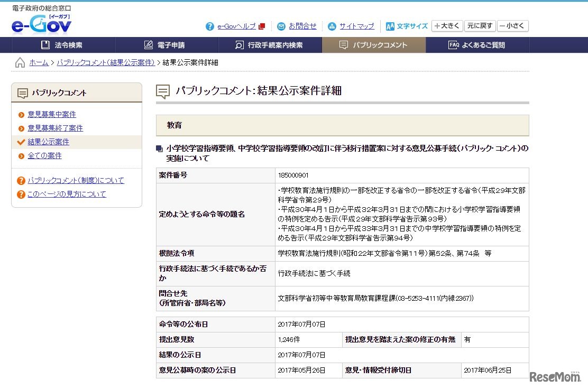Reset text size with 元に戻す button
The height and width of the screenshot is (389, 588).
(480, 26)
